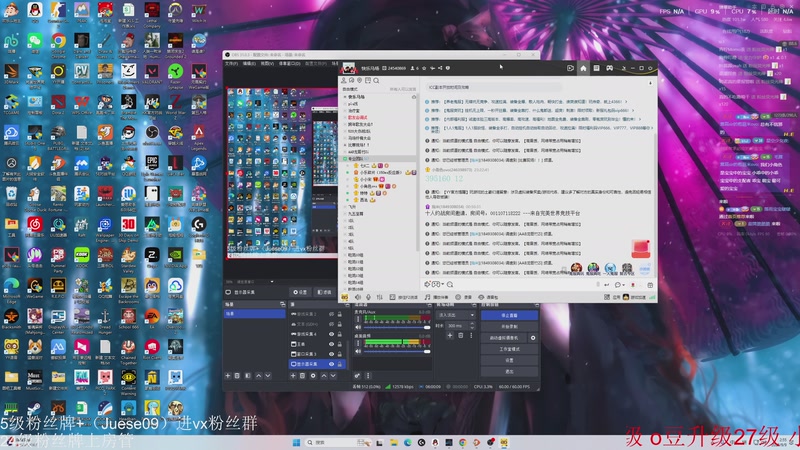Click the 开始录制 button in OBS

coord(509,327)
